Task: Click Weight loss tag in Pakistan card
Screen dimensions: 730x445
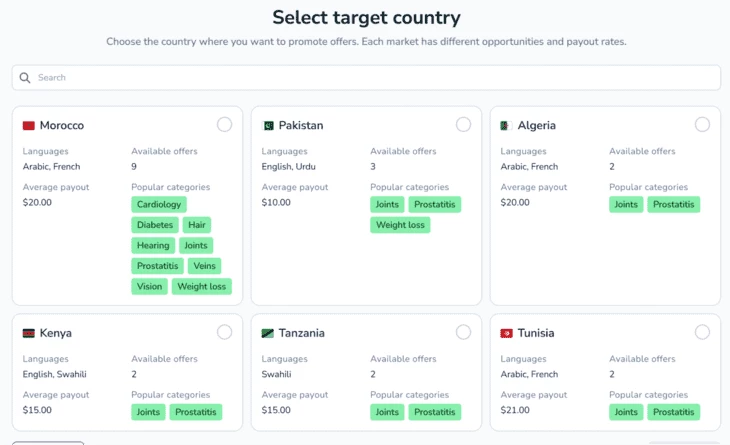Action: (x=400, y=225)
